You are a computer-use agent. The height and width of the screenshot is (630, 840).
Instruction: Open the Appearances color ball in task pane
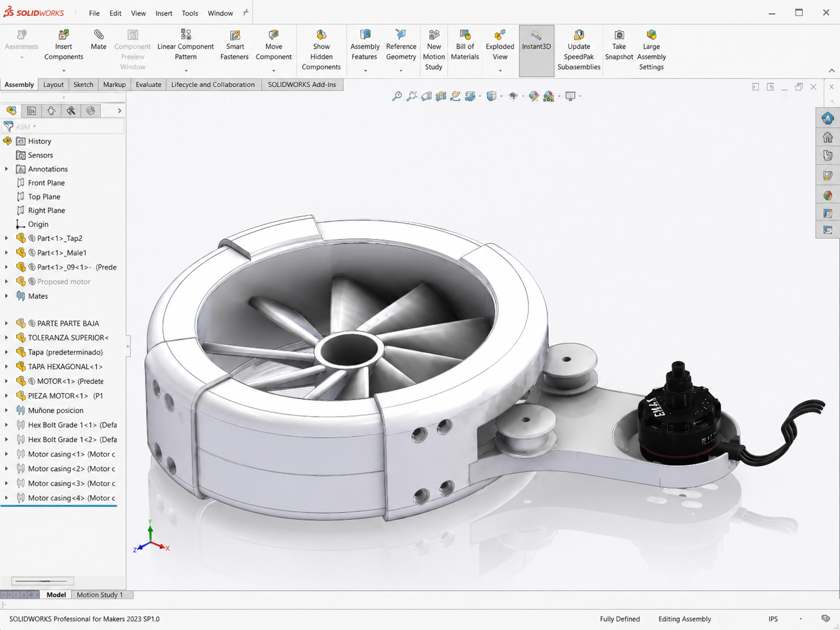pos(828,195)
